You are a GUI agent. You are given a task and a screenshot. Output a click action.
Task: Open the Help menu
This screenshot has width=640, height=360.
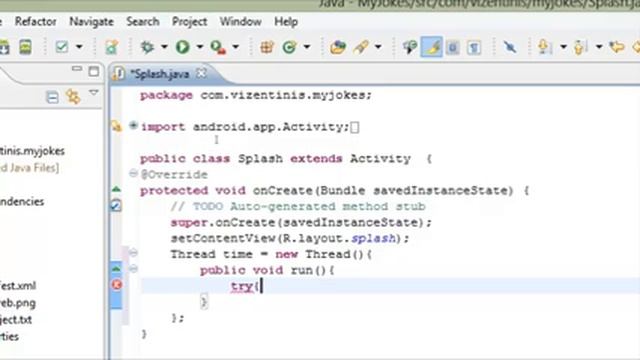click(286, 22)
